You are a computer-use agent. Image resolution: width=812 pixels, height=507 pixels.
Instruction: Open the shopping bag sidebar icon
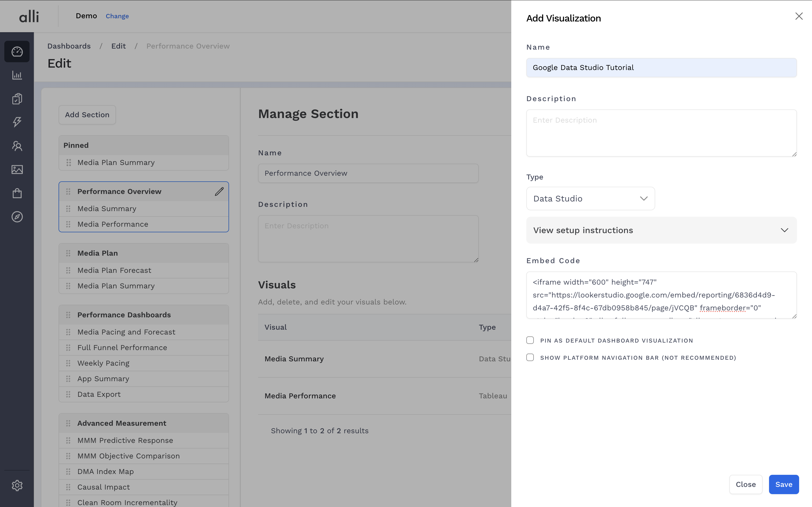point(17,193)
